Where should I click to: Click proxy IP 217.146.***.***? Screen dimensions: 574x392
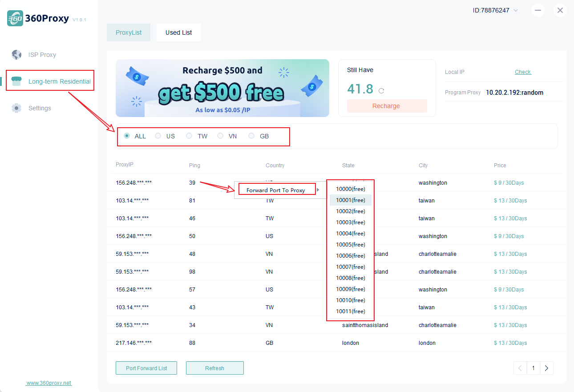133,343
